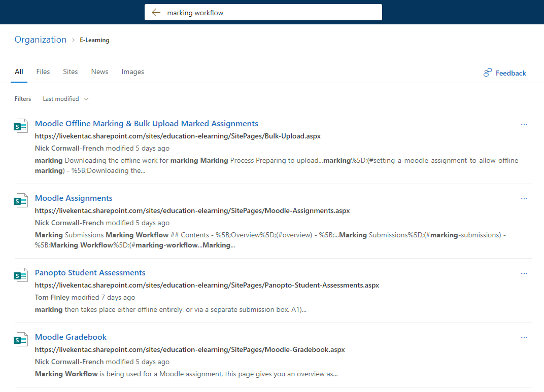Screen dimensions: 544x392
Task: Select the News tab
Action: tap(99, 72)
